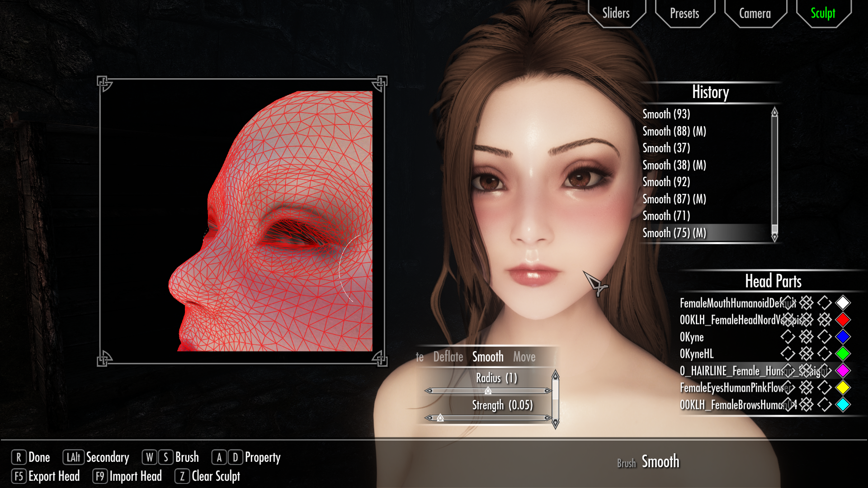Click cyan swatch for 00KLH_FemaleBrowsHuman
868x488 pixels.
tap(843, 404)
